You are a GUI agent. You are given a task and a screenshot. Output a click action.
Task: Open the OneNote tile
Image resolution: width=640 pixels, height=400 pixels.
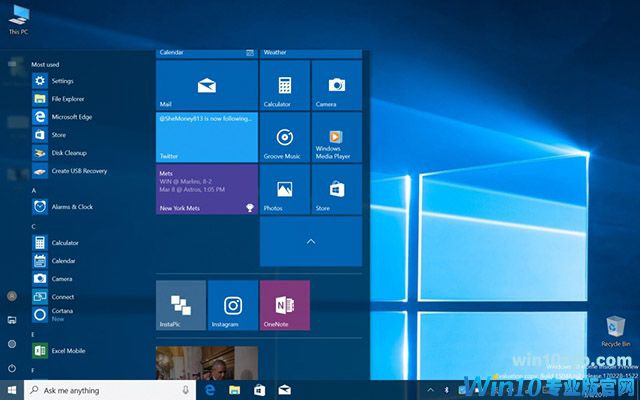pyautogui.click(x=284, y=306)
